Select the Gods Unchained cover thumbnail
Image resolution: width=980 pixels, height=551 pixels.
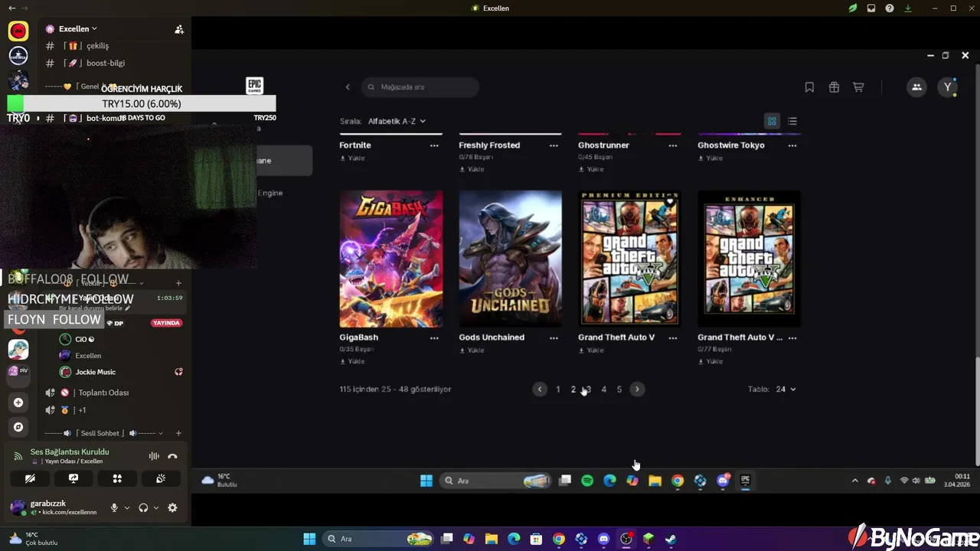(x=511, y=259)
